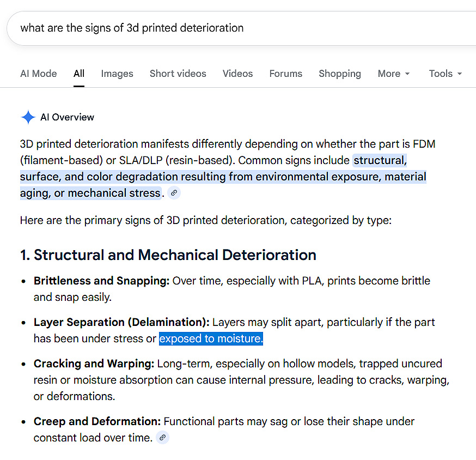This screenshot has height=460, width=476.
Task: Click the Creep and Deformation bullet title
Action: (97, 421)
